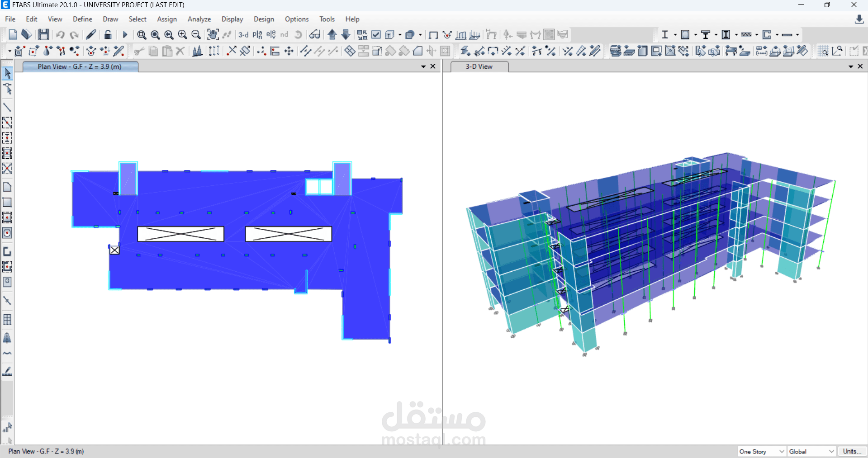Open the 3-D View window list arrow
The image size is (868, 458).
click(x=851, y=66)
